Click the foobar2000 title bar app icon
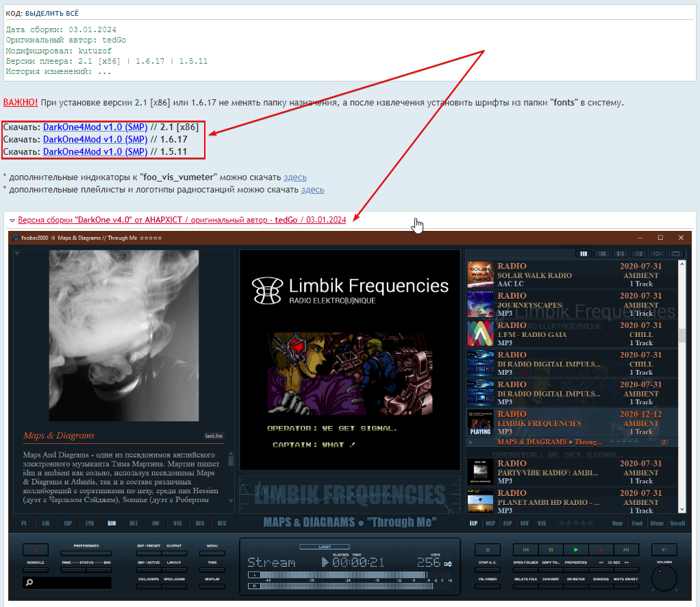This screenshot has height=607, width=700. click(x=16, y=238)
